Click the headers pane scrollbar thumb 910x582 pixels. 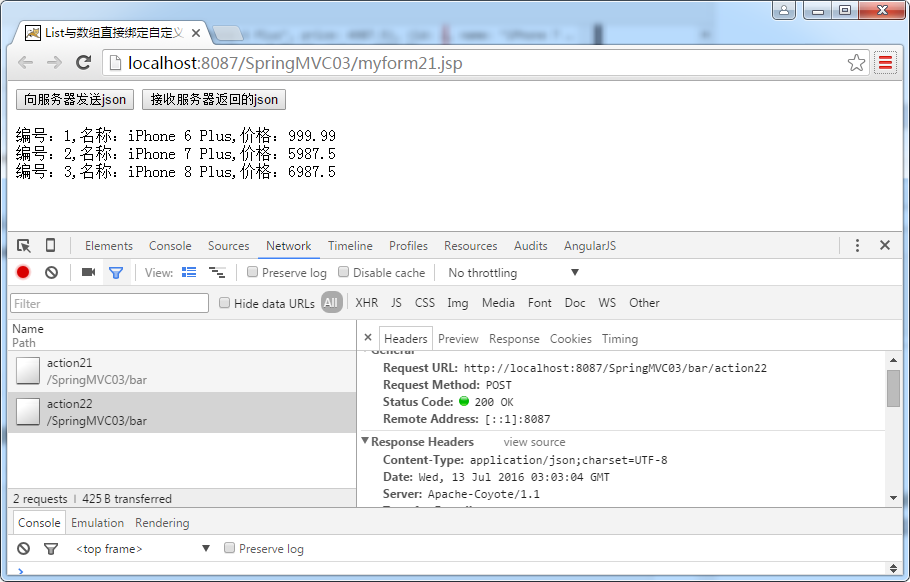893,388
